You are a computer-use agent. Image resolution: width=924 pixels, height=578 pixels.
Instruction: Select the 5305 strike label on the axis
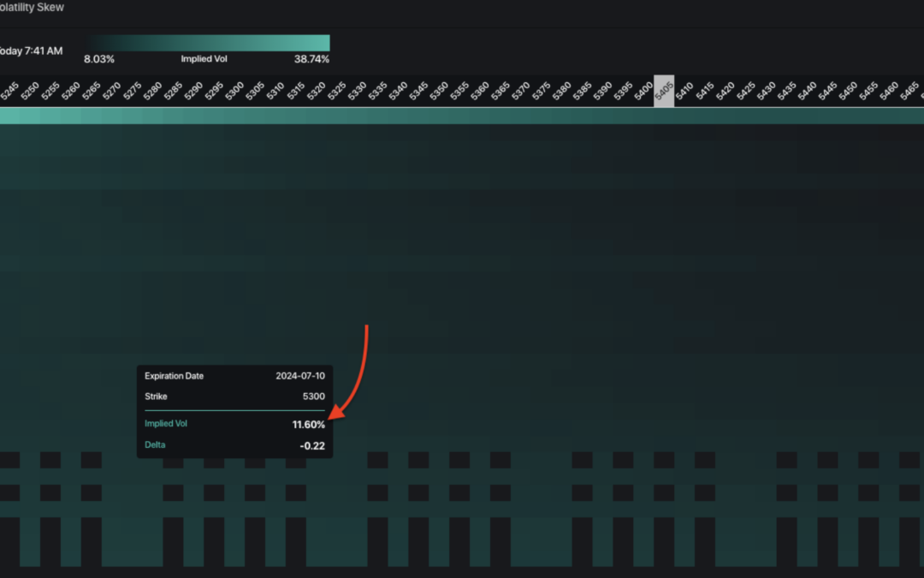tap(255, 91)
